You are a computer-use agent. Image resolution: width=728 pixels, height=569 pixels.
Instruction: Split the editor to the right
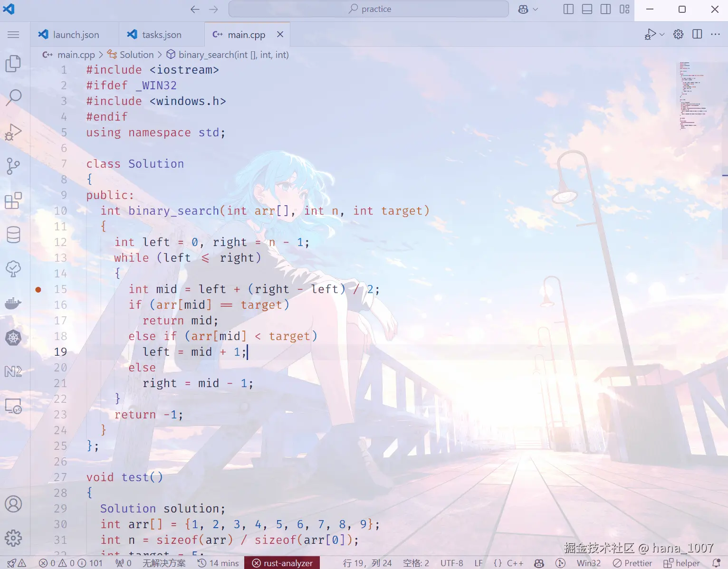[x=697, y=34]
